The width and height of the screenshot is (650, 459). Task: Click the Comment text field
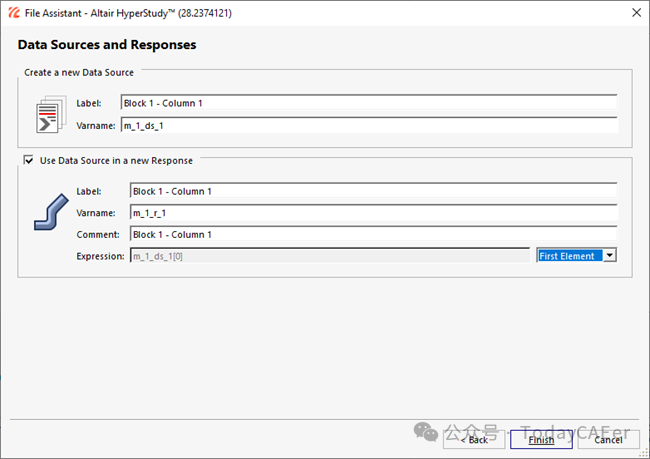pos(372,235)
